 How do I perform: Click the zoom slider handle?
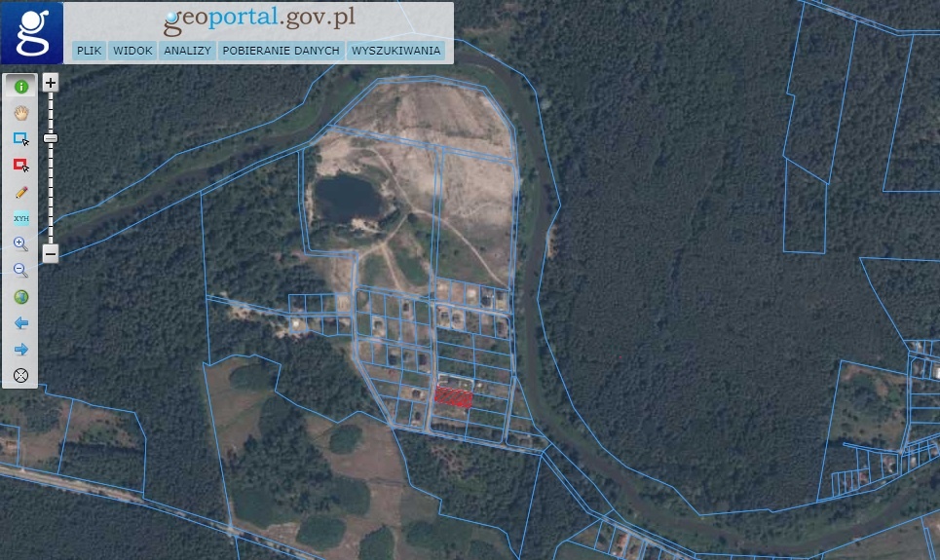click(51, 138)
